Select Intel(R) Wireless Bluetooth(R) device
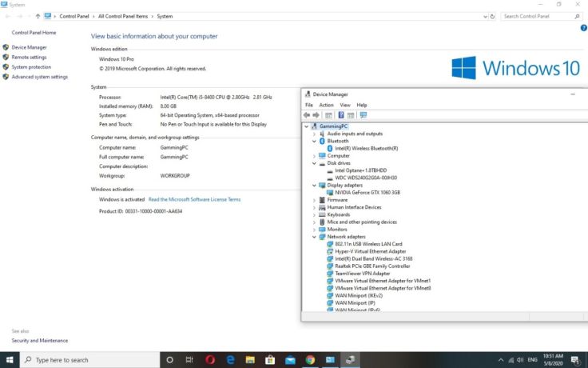588x368 pixels. pyautogui.click(x=366, y=148)
